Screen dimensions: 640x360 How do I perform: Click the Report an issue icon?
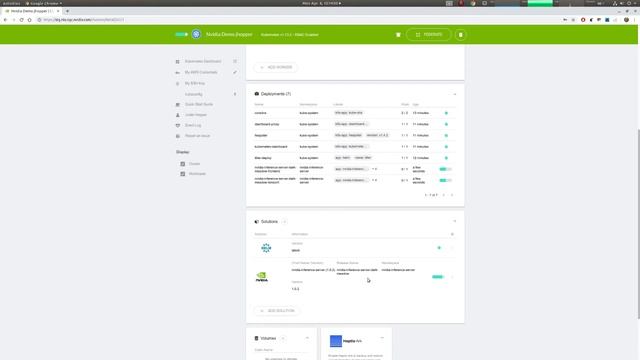(178, 136)
